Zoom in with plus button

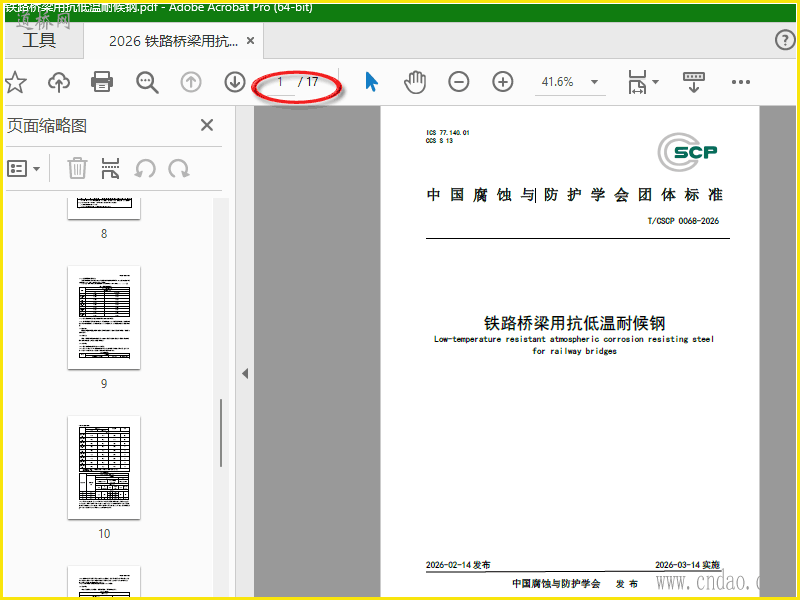point(503,82)
